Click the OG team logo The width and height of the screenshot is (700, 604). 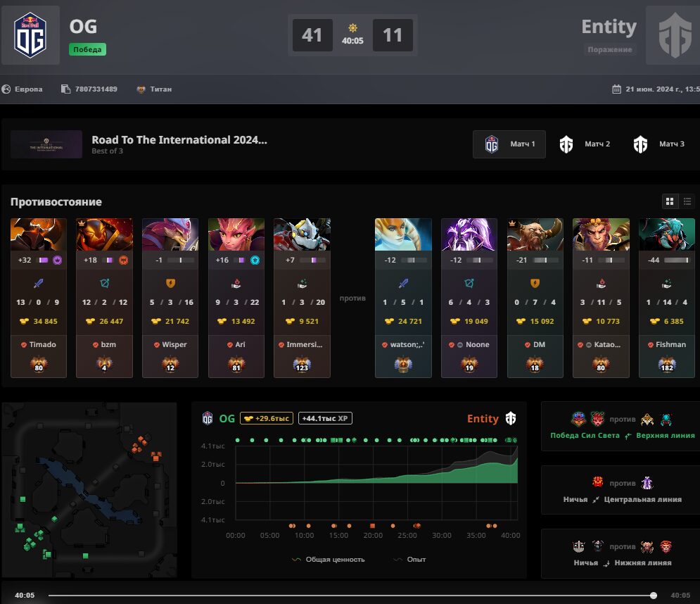tap(30, 35)
